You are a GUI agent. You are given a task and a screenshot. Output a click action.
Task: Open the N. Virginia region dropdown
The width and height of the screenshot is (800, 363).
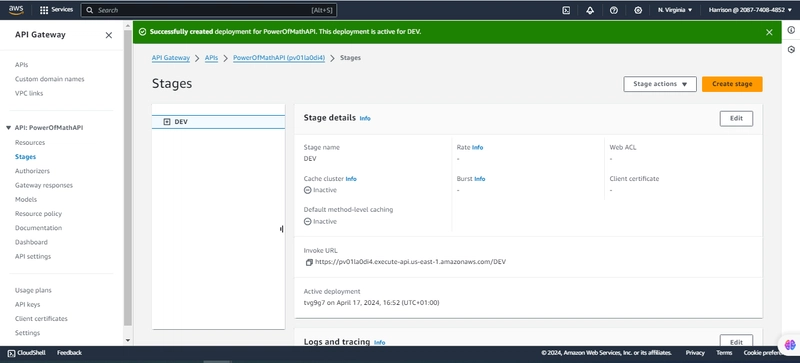point(674,10)
